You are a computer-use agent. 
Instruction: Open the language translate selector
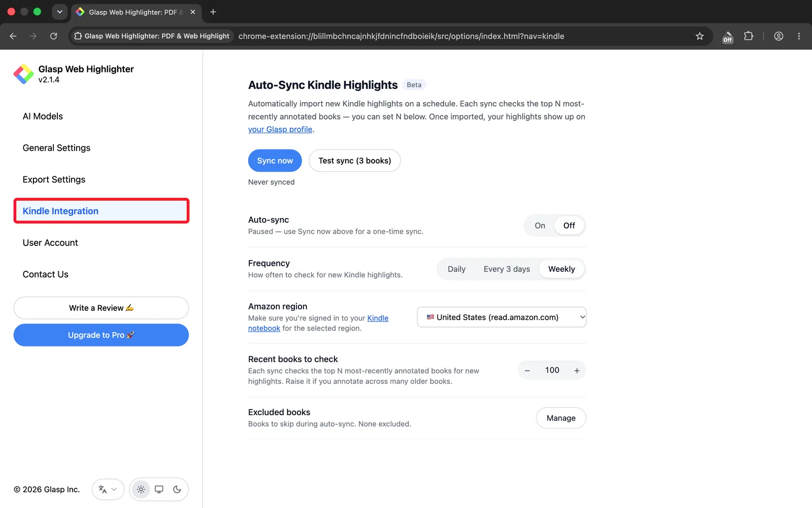point(108,490)
